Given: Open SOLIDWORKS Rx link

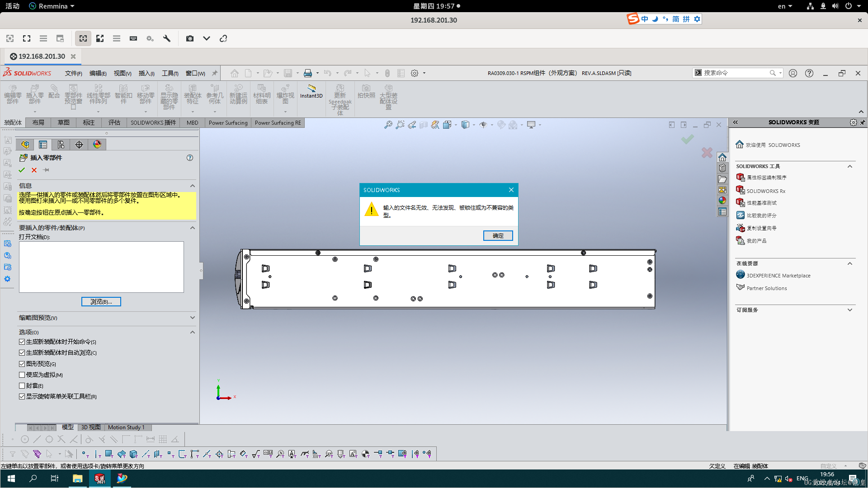Looking at the screenshot, I should (766, 191).
